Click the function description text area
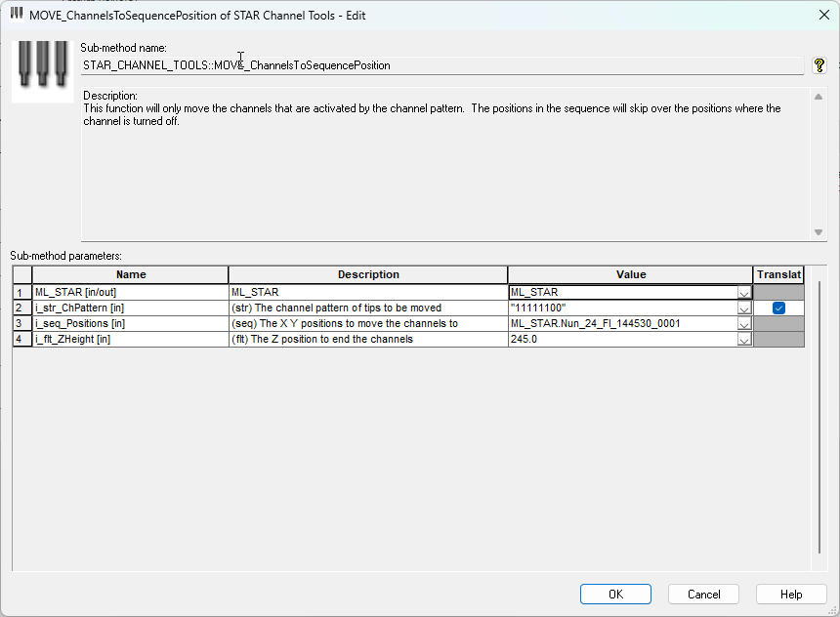The height and width of the screenshot is (617, 840). [445, 164]
